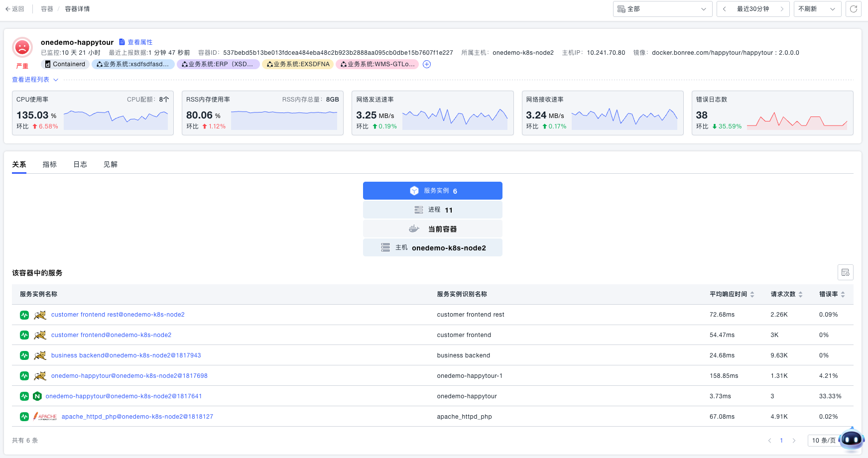Sort by average response time column
868x458 pixels.
click(x=752, y=294)
